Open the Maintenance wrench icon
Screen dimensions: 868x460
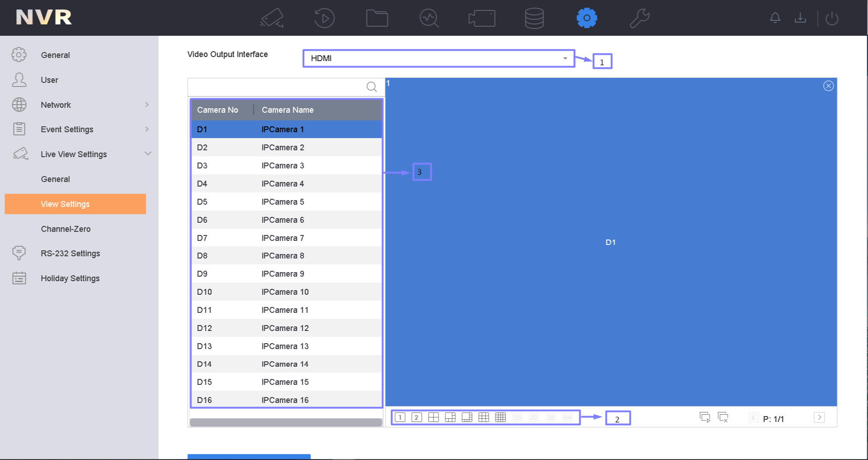pos(639,18)
